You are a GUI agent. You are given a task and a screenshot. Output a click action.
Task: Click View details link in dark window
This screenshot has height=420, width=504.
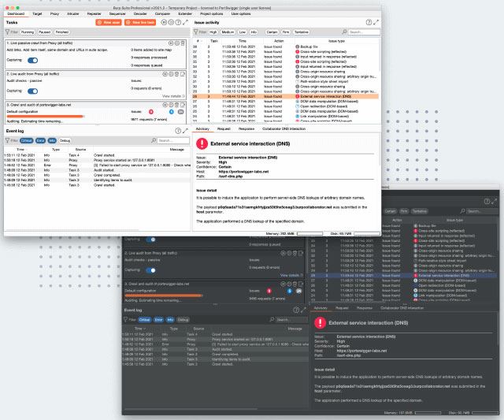(x=291, y=275)
